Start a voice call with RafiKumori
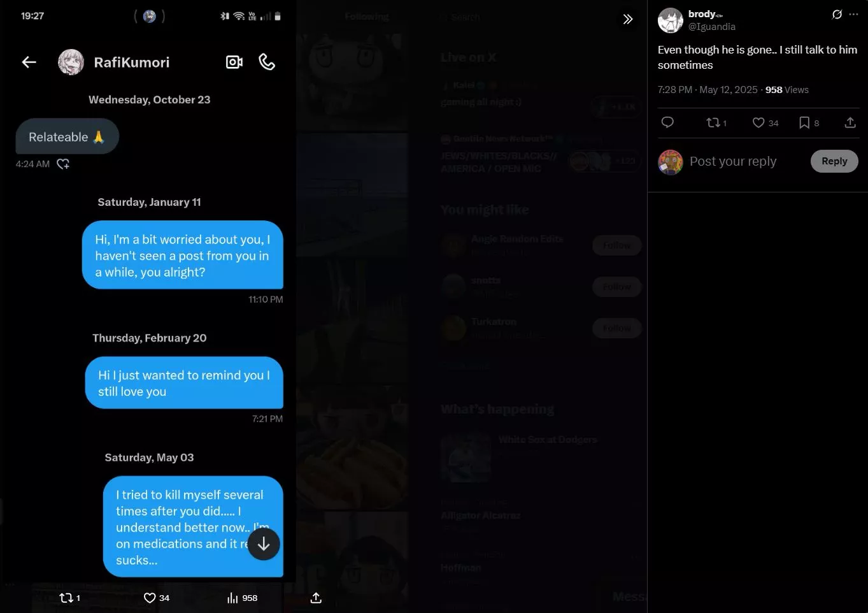Viewport: 868px width, 613px height. tap(267, 62)
